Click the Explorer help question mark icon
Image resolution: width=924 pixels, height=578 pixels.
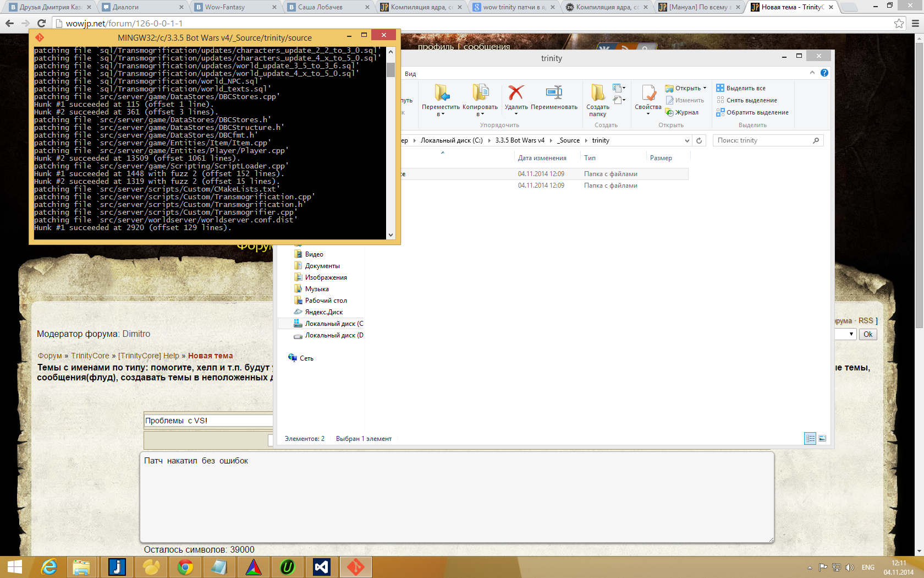tap(824, 73)
